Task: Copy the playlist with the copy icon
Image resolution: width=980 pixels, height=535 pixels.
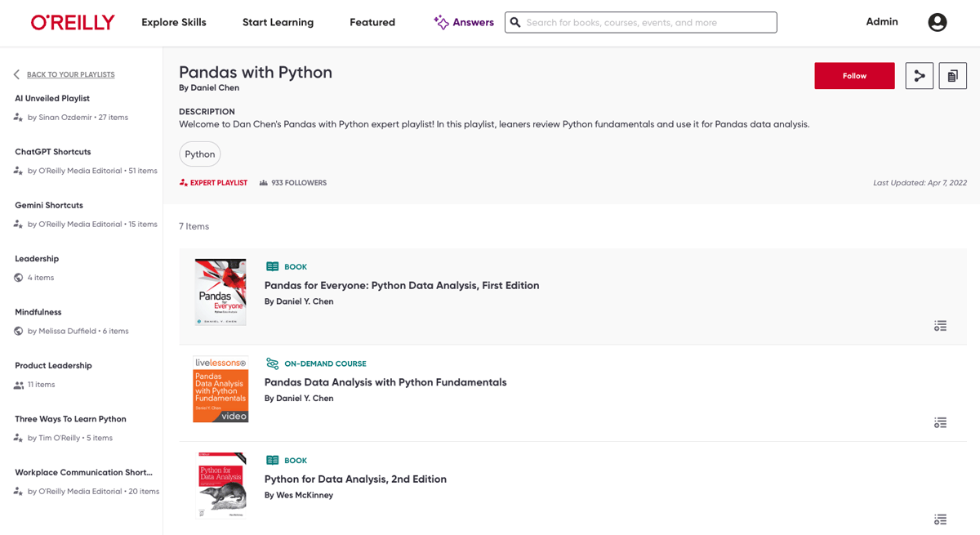Action: click(953, 76)
